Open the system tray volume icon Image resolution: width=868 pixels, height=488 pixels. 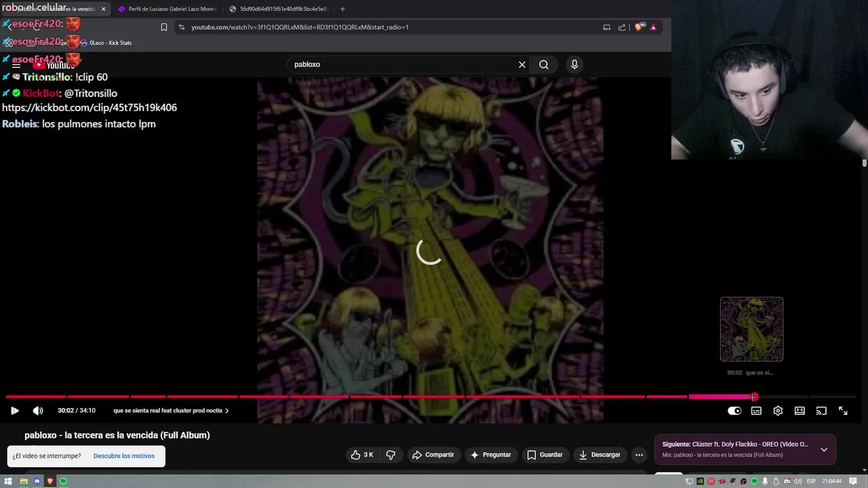tap(798, 481)
